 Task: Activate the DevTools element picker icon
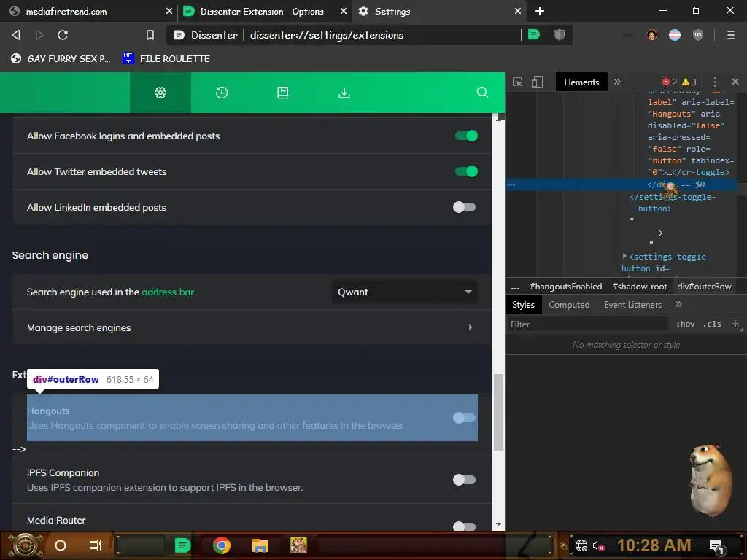pos(517,82)
